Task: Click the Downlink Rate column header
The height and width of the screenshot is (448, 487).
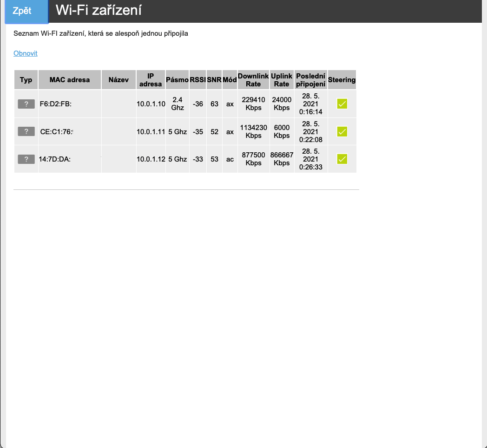Action: (253, 80)
